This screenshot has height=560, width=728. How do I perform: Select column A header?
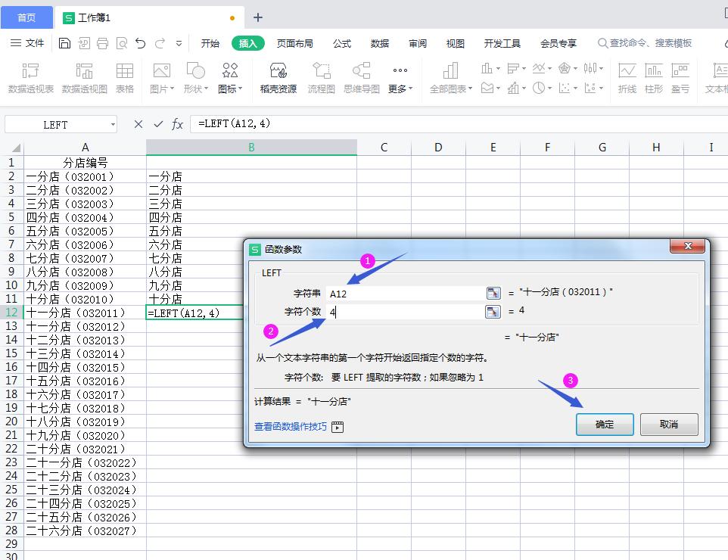coord(85,148)
